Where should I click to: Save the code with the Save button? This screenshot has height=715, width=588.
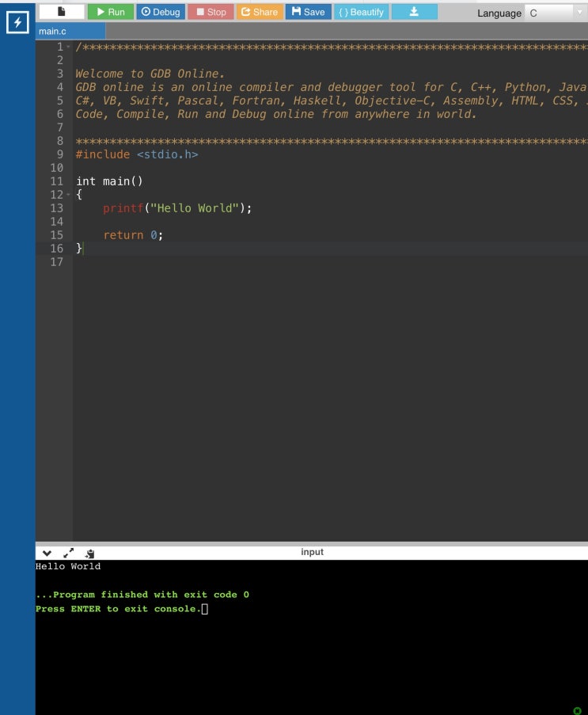[308, 12]
